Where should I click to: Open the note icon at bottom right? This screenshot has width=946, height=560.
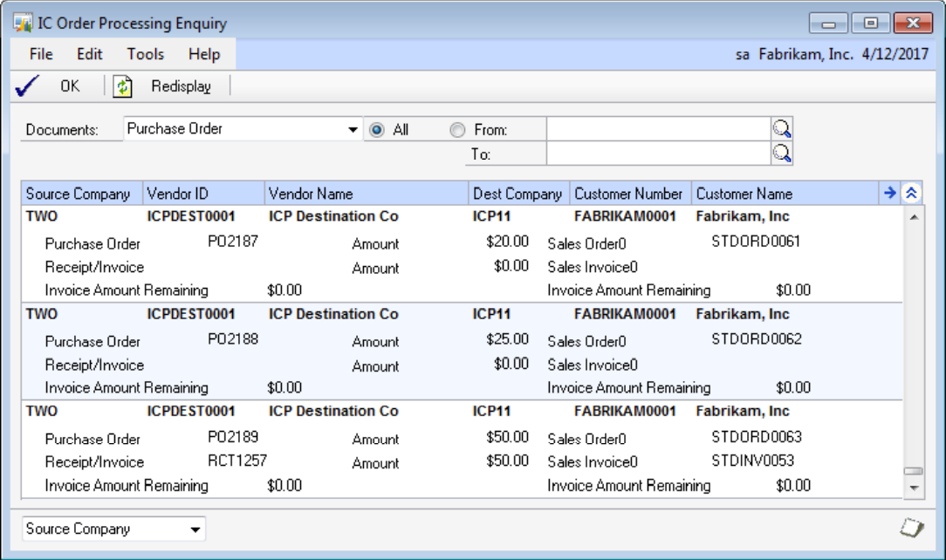(911, 528)
